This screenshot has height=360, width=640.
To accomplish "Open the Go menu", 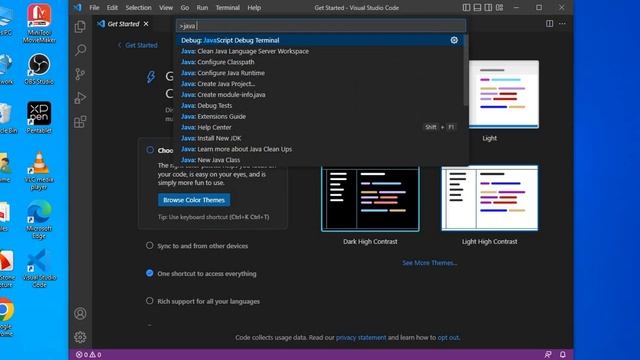I will [185, 7].
